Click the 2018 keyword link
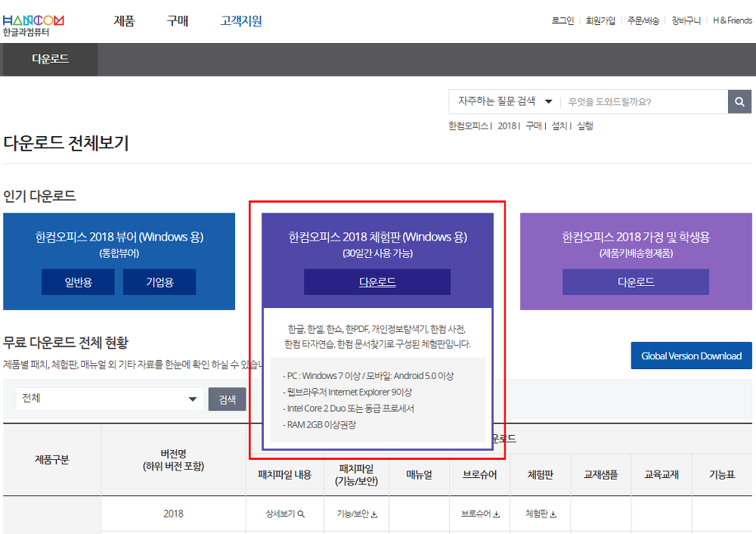Screen dimensions: 756x534 coord(507,126)
